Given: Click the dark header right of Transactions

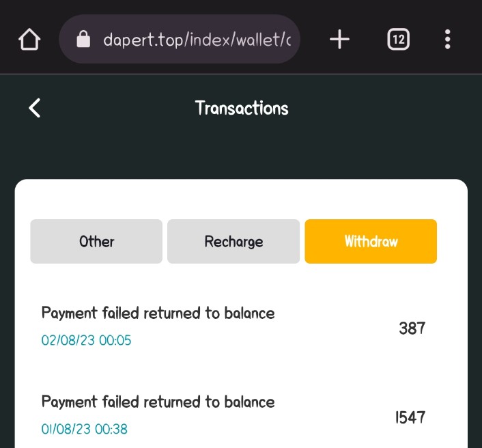Looking at the screenshot, I should (382, 108).
